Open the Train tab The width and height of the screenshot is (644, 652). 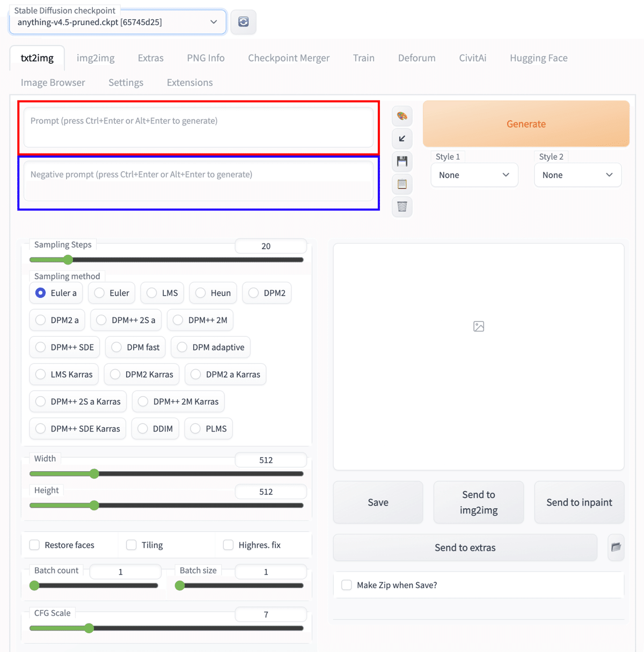(x=364, y=58)
